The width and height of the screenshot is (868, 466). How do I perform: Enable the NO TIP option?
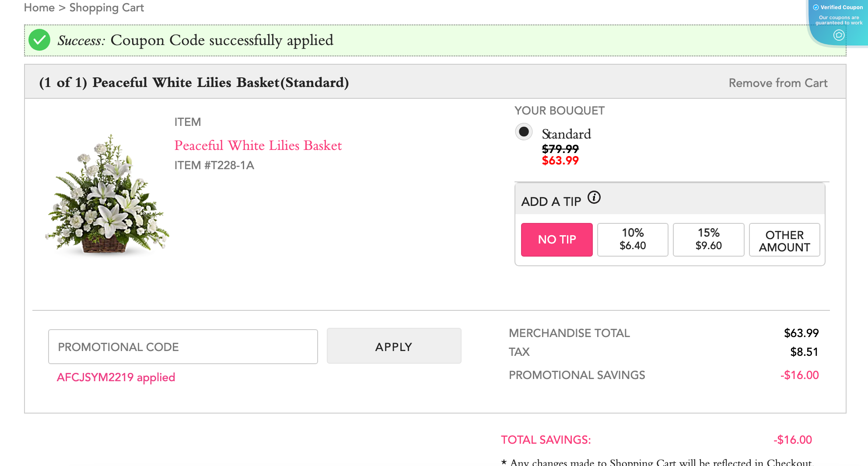[556, 240]
